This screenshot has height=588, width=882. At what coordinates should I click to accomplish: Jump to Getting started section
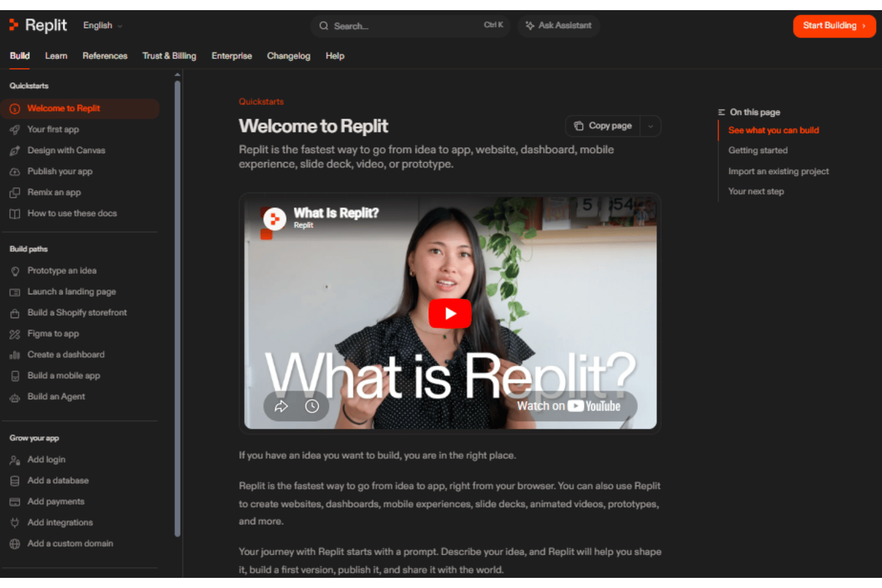click(x=758, y=151)
